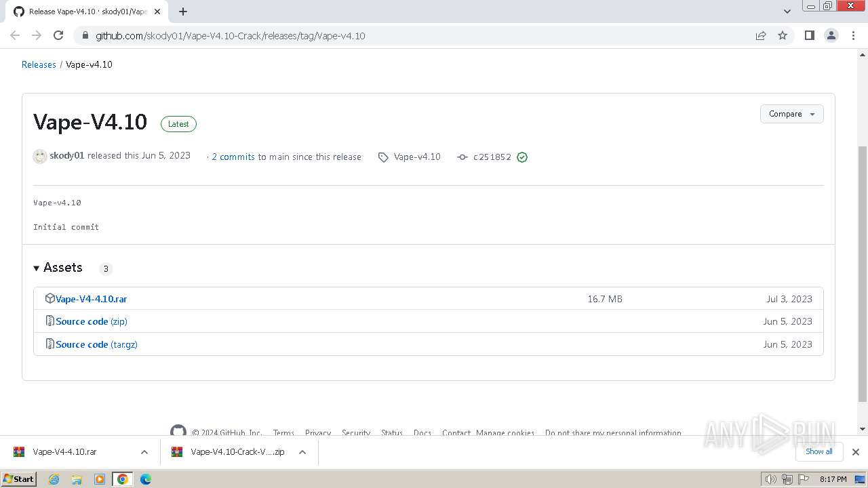868x488 pixels.
Task: Click the 16.7 MB file size
Action: point(605,299)
